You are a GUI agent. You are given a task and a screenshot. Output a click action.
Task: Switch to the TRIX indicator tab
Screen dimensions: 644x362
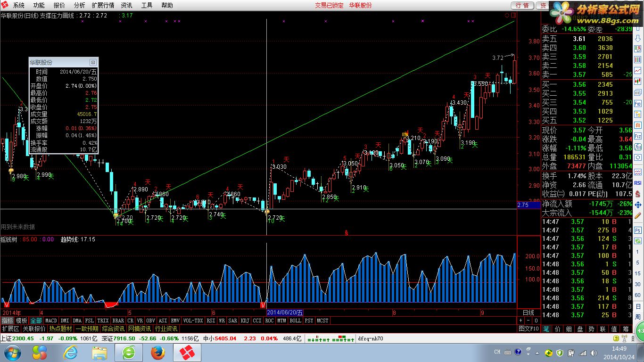(103, 321)
